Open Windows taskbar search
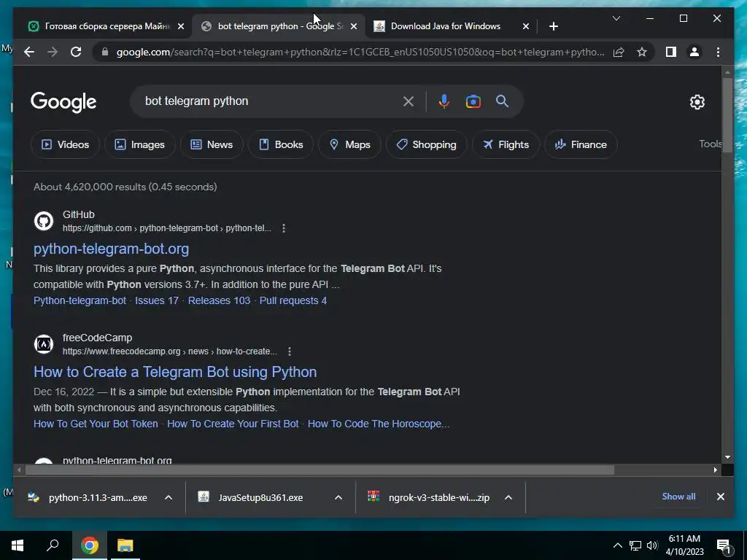747x560 pixels. (53, 545)
